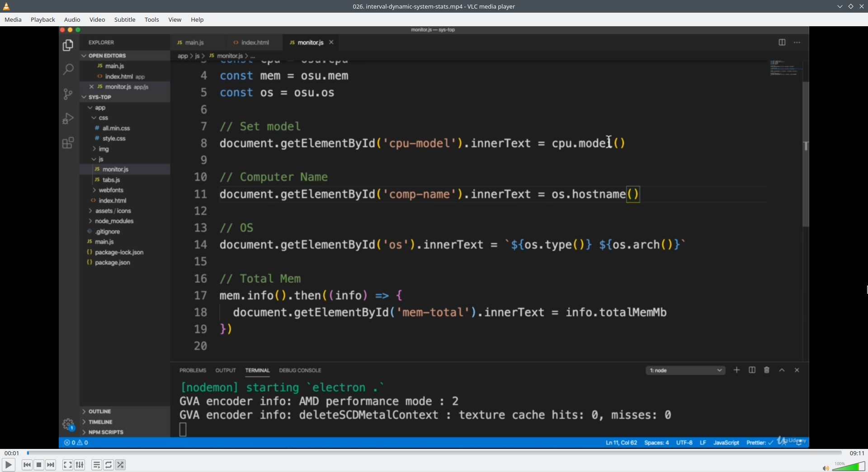Open tabs.js in the explorer tree

click(x=111, y=180)
